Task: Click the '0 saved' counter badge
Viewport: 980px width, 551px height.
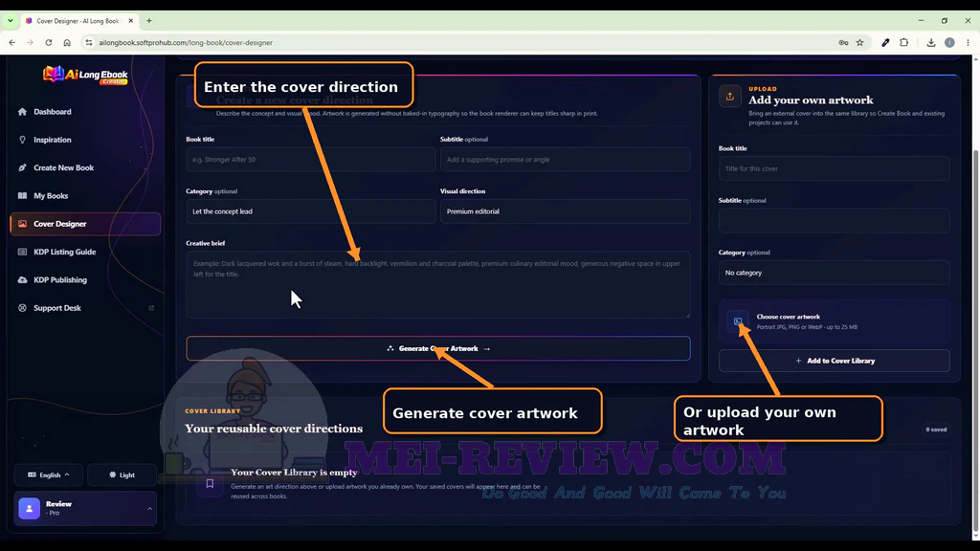Action: pos(936,430)
